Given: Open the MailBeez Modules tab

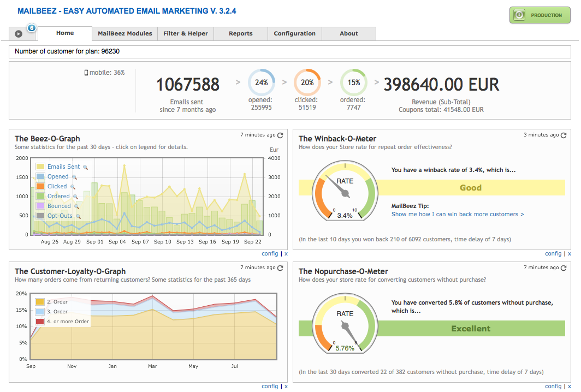Looking at the screenshot, I should (x=125, y=33).
